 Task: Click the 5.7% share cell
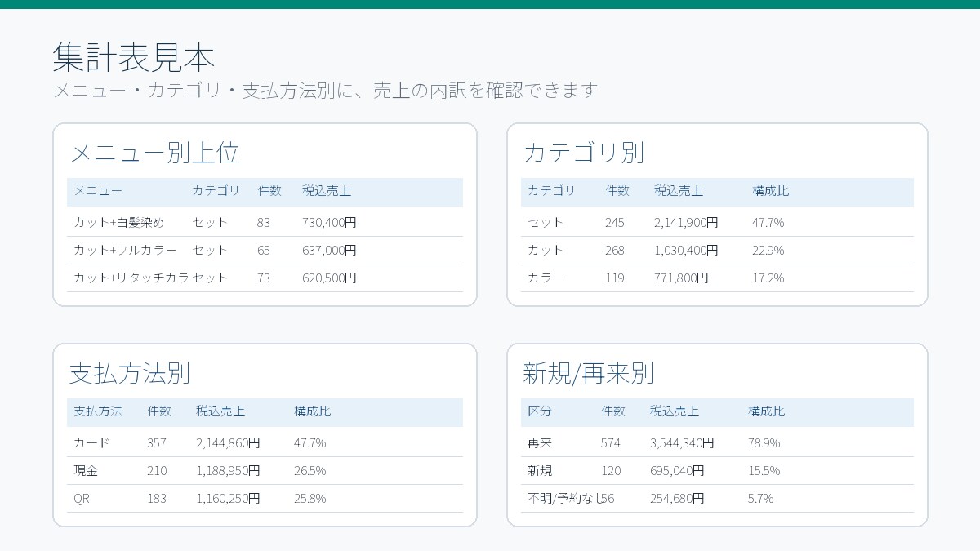(x=761, y=498)
